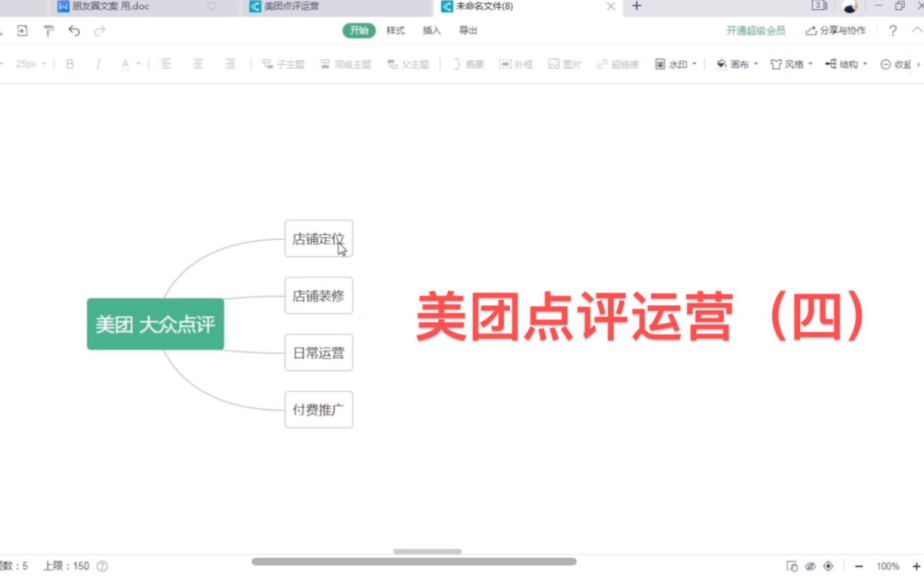The image size is (924, 578).
Task: Open font color A dropdown
Action: coord(130,64)
